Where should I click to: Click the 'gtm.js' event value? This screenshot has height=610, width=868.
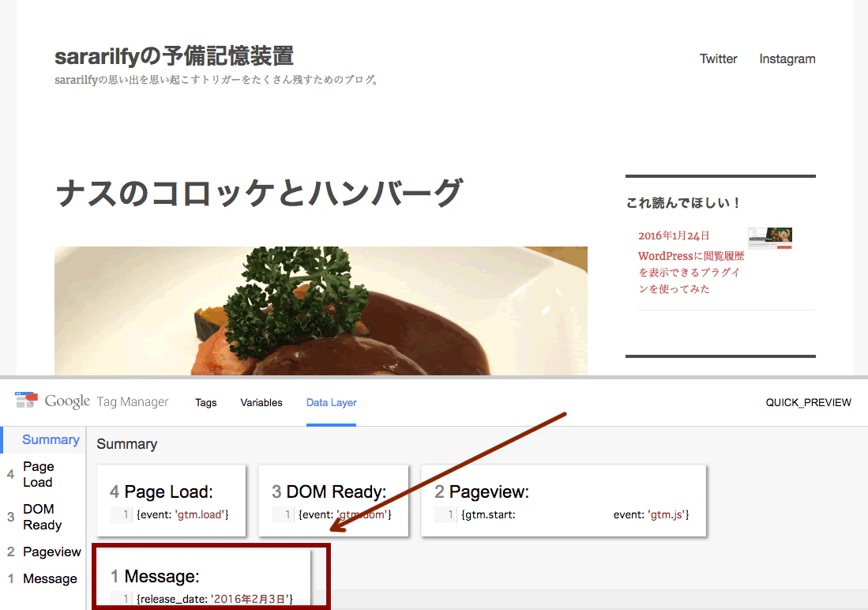tap(667, 514)
